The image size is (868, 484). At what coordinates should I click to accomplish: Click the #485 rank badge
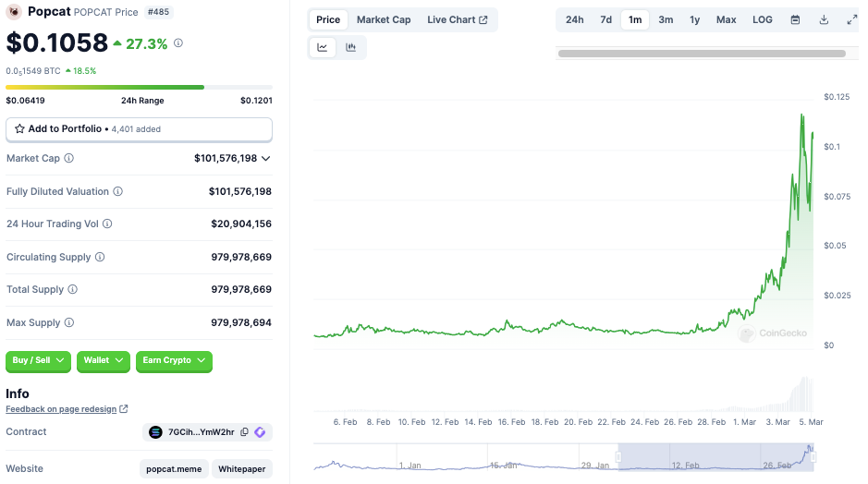coord(158,12)
